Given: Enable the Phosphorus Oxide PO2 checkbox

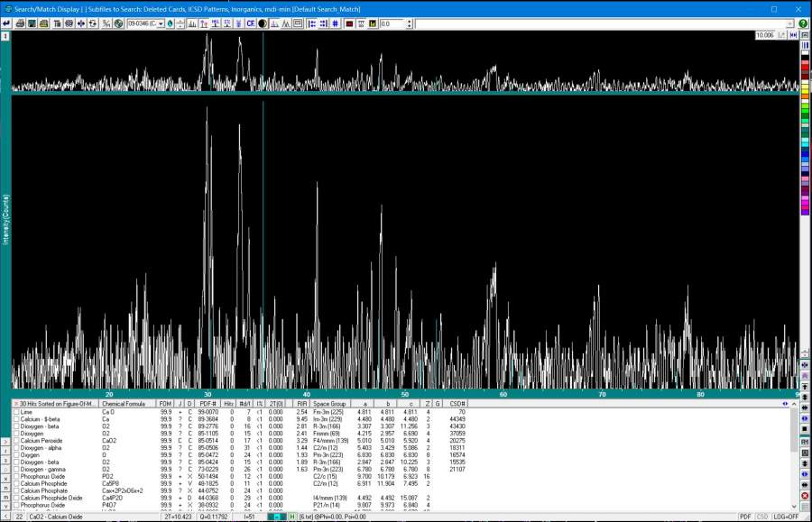Looking at the screenshot, I should (x=16, y=477).
